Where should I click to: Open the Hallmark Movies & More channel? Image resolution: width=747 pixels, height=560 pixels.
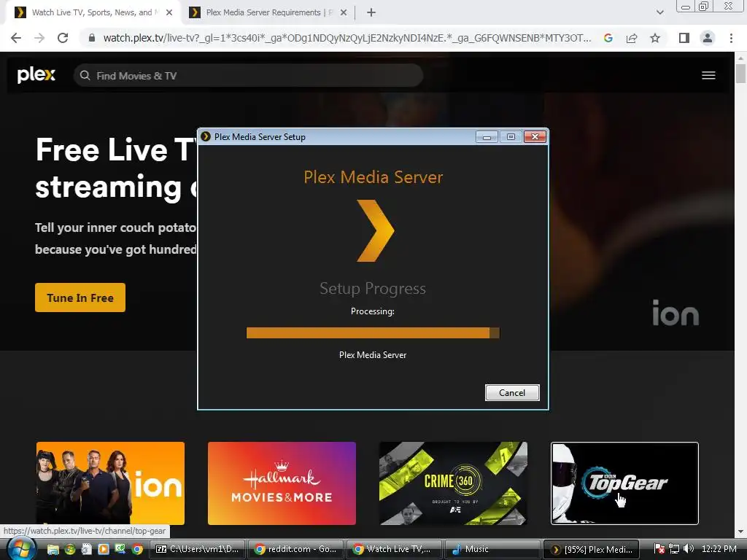[x=282, y=483]
